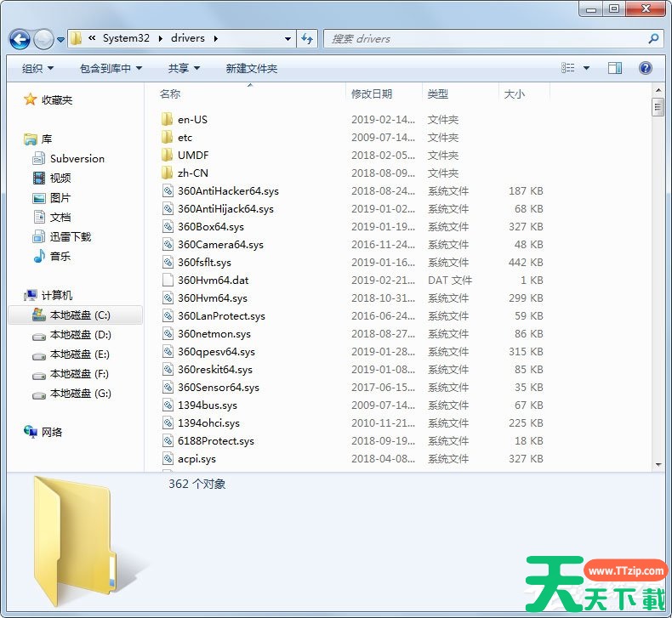Click the search magnifier icon
This screenshot has height=618, width=672.
(653, 39)
